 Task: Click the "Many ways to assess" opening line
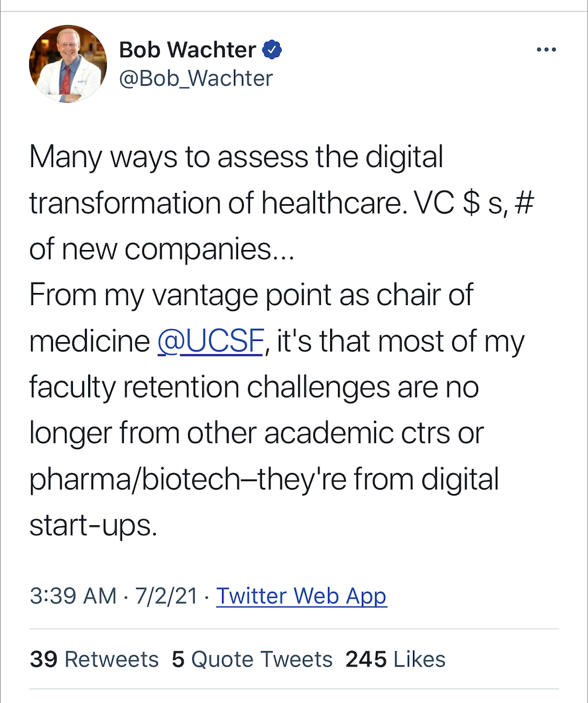235,158
